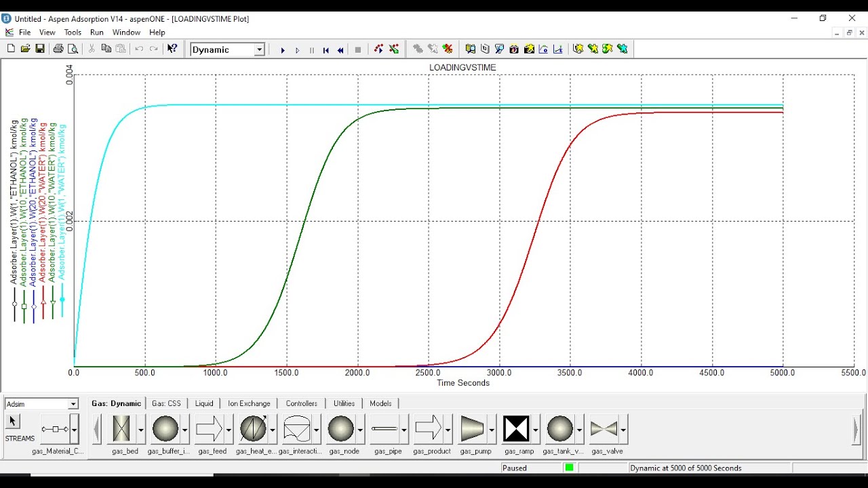The width and height of the screenshot is (868, 488).
Task: Switch to the Controllers tab
Action: pos(302,403)
